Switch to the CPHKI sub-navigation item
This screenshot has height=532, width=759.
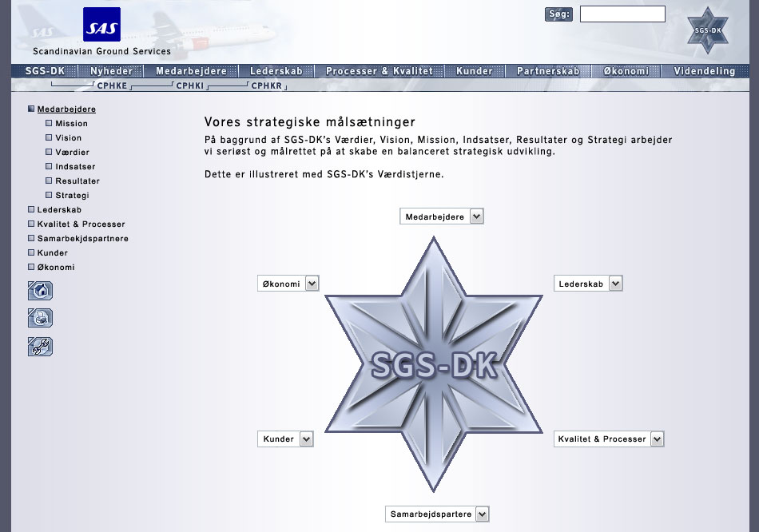[x=190, y=85]
